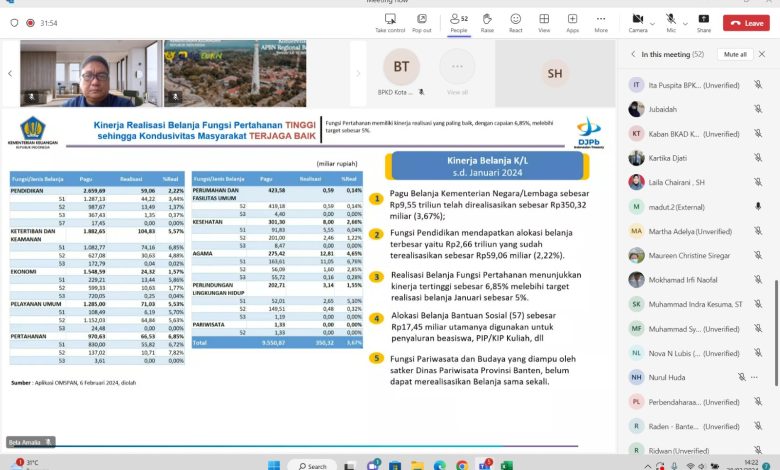Raise your hand in the meeting

[x=487, y=21]
